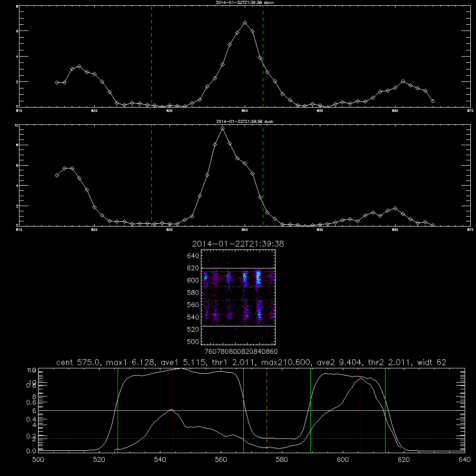Click the 'ave2 9.404' value in stats line

(338, 362)
